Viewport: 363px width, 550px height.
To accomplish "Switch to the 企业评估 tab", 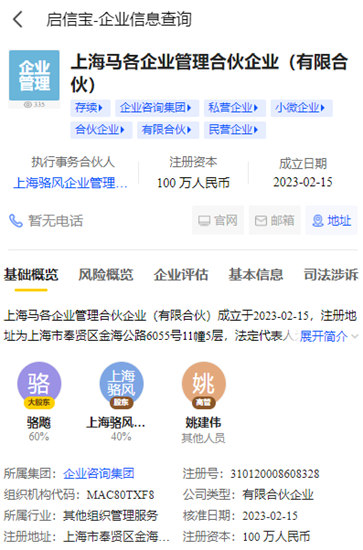I will tap(181, 275).
